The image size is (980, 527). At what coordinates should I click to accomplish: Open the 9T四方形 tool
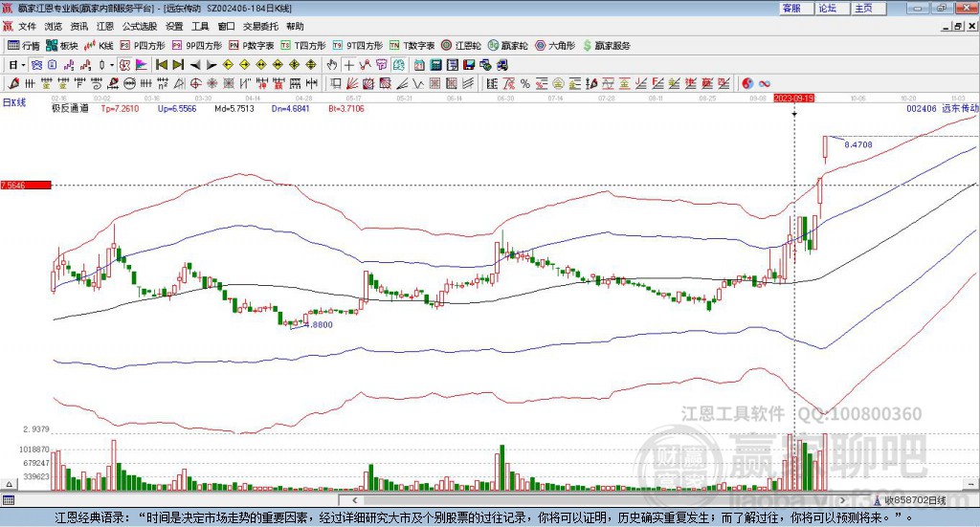click(358, 46)
